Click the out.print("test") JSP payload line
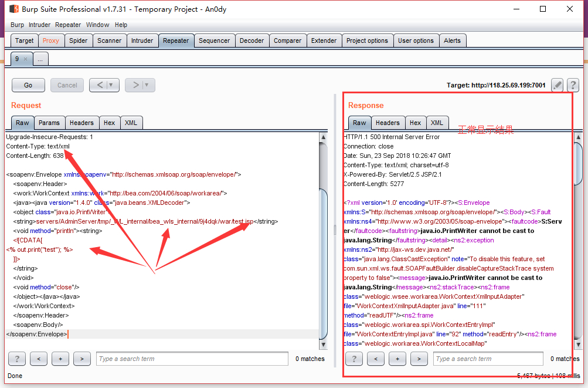The width and height of the screenshot is (588, 388). [40, 250]
